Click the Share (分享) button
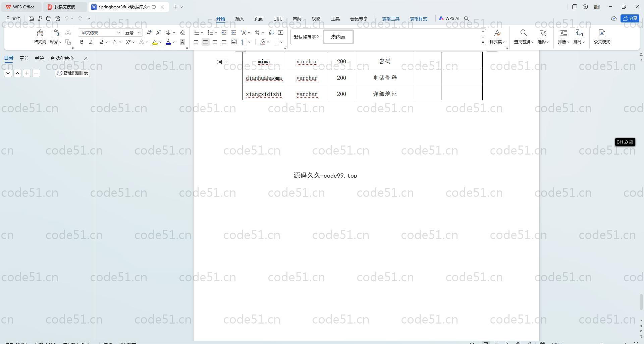Screen dimensions: 644x344 (630, 18)
